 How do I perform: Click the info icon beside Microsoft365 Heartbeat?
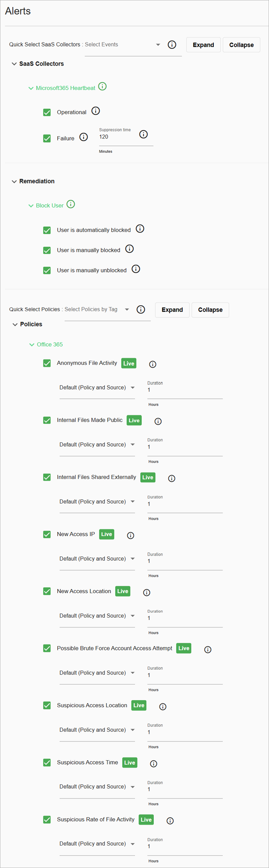click(x=103, y=86)
